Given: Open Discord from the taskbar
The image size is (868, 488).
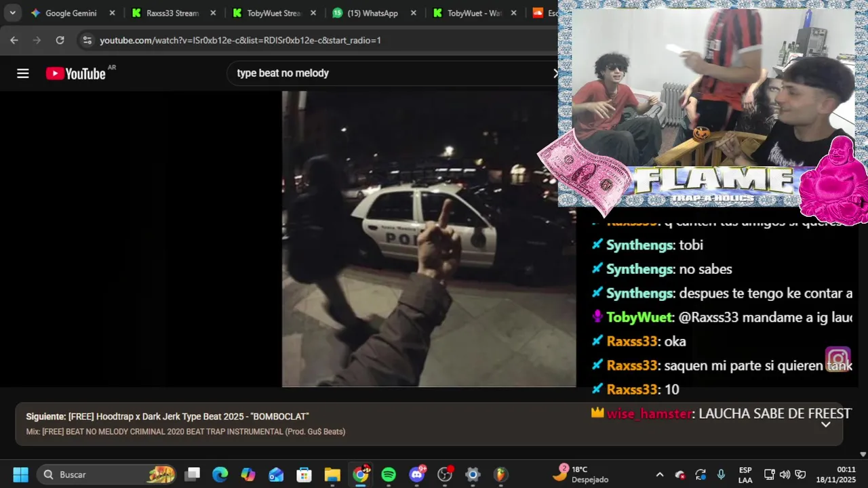Looking at the screenshot, I should coord(416,474).
